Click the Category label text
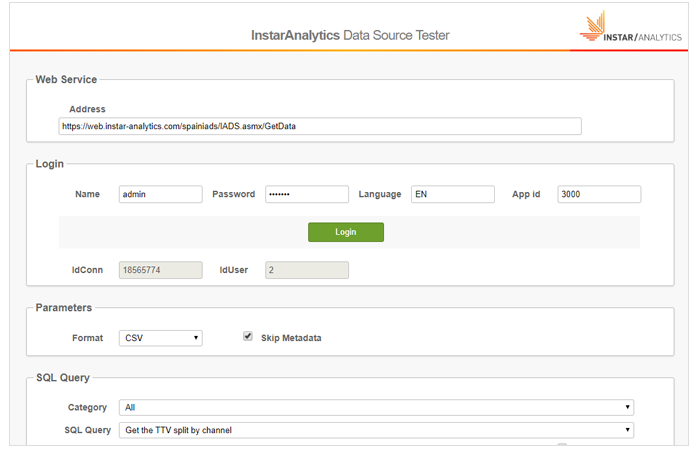700x450 pixels. (x=87, y=407)
